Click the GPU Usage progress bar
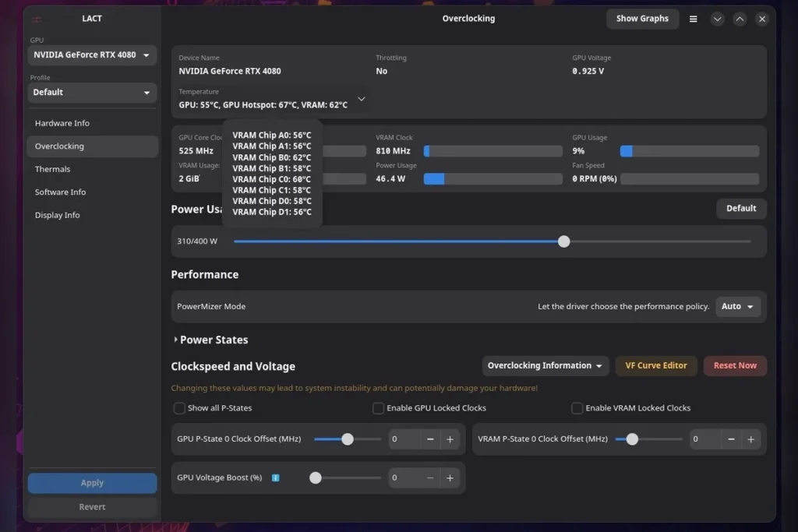Screen dimensions: 798x532 coord(690,151)
